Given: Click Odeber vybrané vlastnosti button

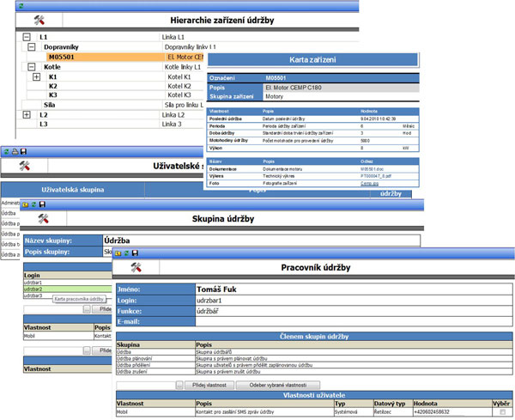Looking at the screenshot, I should pyautogui.click(x=278, y=385).
